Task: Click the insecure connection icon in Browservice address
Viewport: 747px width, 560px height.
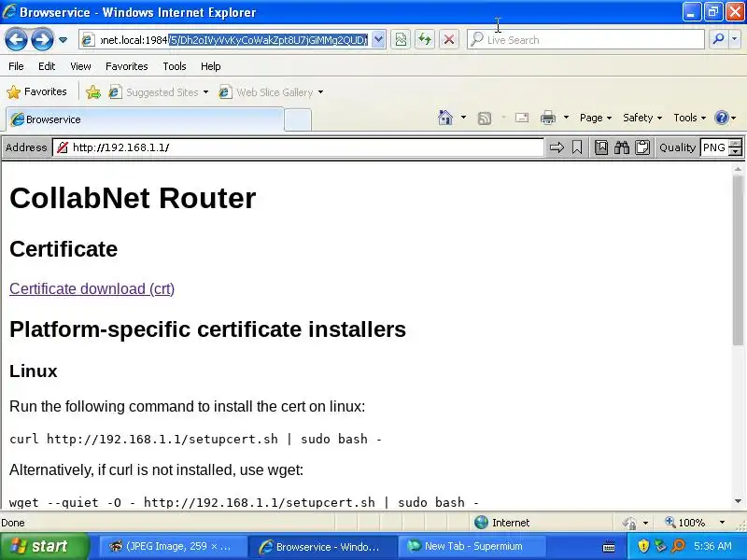Action: point(63,147)
